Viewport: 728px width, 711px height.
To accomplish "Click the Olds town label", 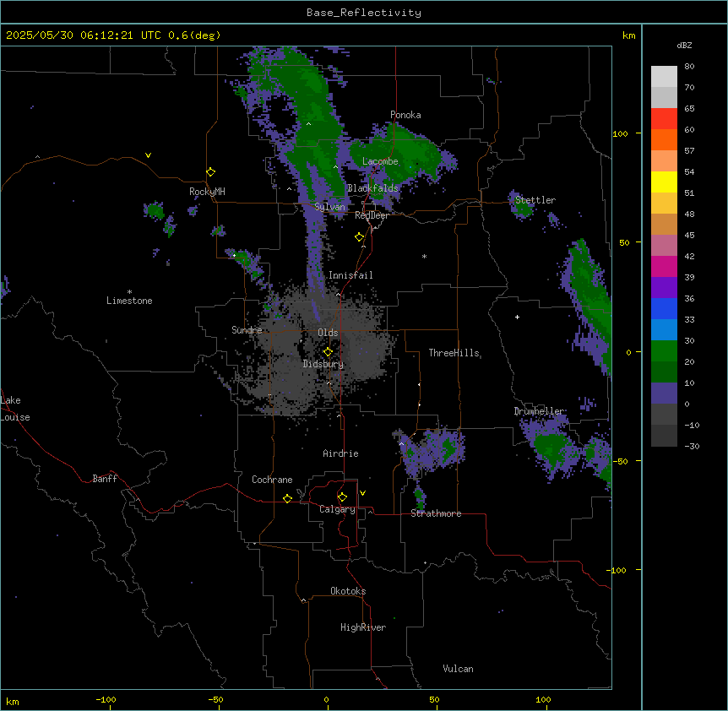I will point(328,333).
